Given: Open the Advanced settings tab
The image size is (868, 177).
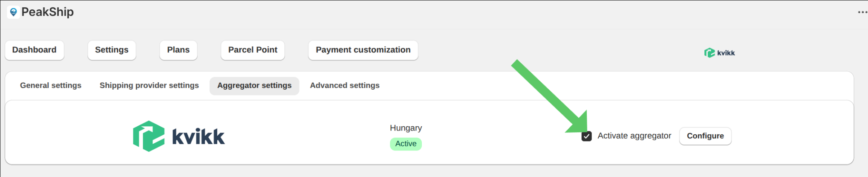Looking at the screenshot, I should [345, 85].
